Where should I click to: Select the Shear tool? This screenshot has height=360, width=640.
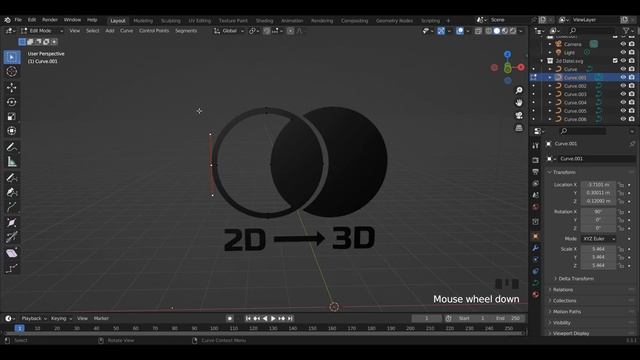click(x=11, y=253)
